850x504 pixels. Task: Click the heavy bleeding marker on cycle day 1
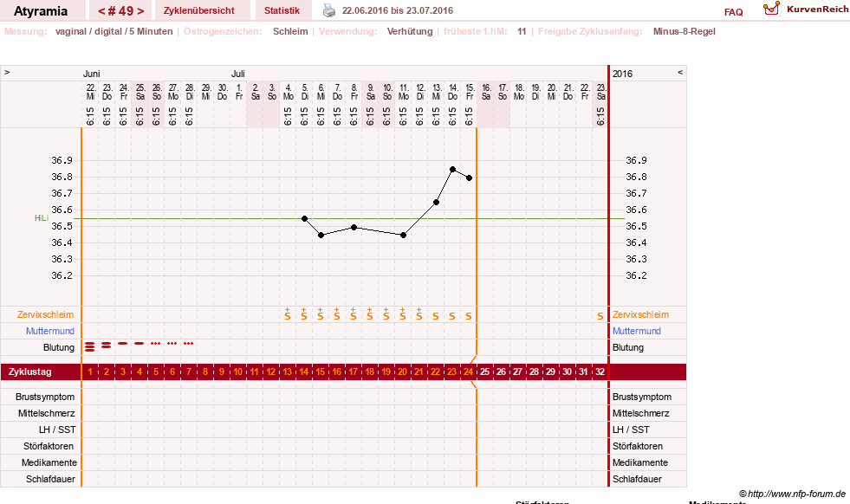tap(90, 347)
